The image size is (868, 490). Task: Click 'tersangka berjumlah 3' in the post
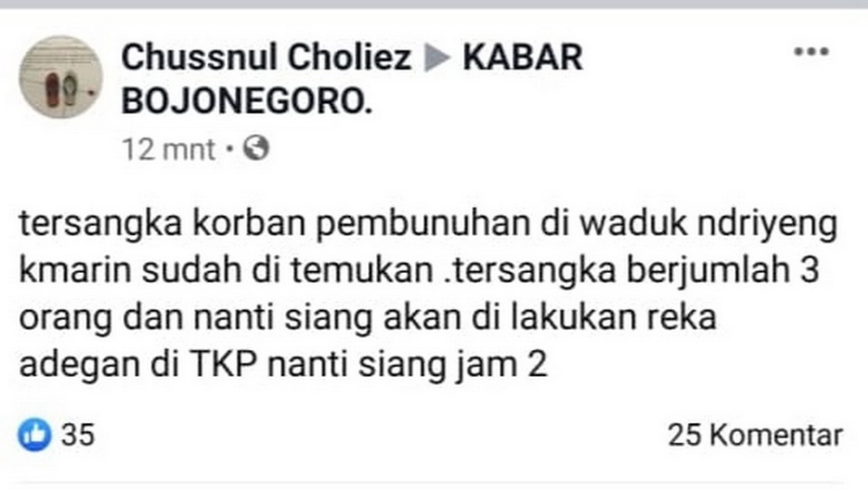(x=635, y=270)
